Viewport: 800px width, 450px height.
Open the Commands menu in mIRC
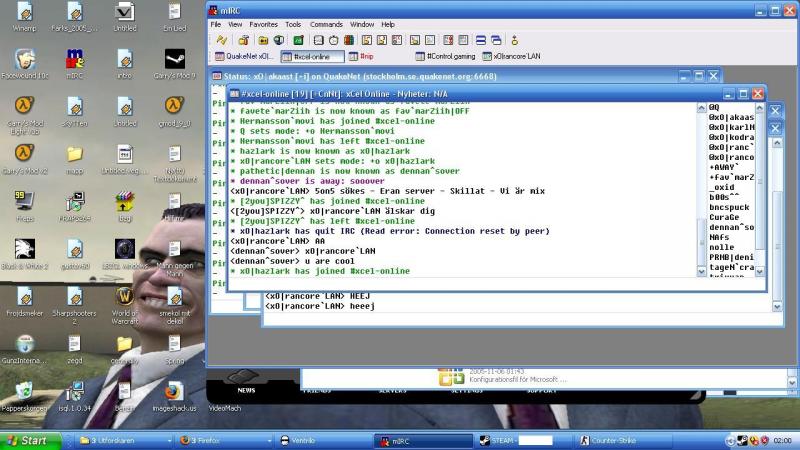[x=326, y=24]
